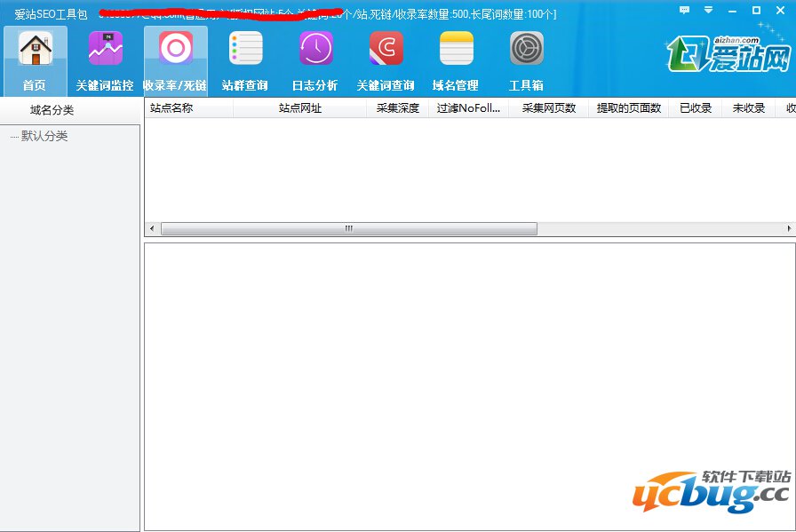Select 默认分类 in the category tree

(44, 136)
